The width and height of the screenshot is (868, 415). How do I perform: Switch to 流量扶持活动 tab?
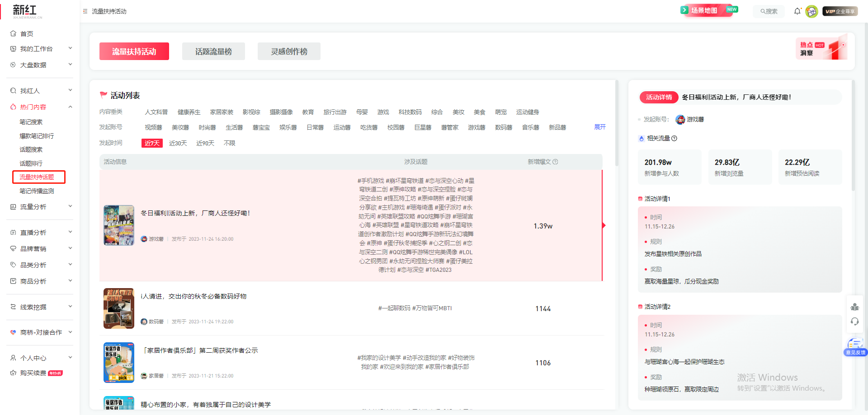[x=134, y=51]
